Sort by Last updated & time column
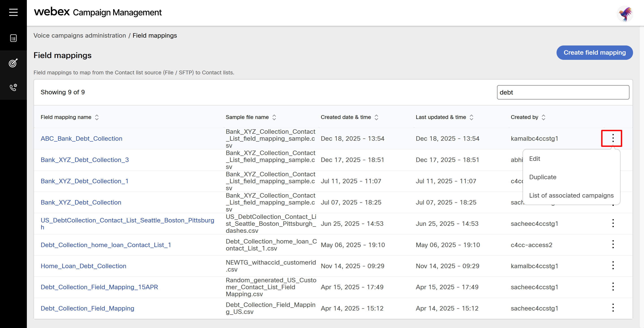Image resolution: width=644 pixels, height=328 pixels. (471, 117)
